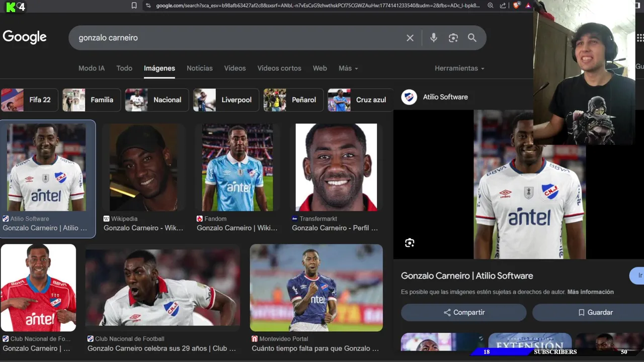Screen dimensions: 644x362
Task: Open the Transfermarkt portrait thumbnail
Action: coord(336,167)
